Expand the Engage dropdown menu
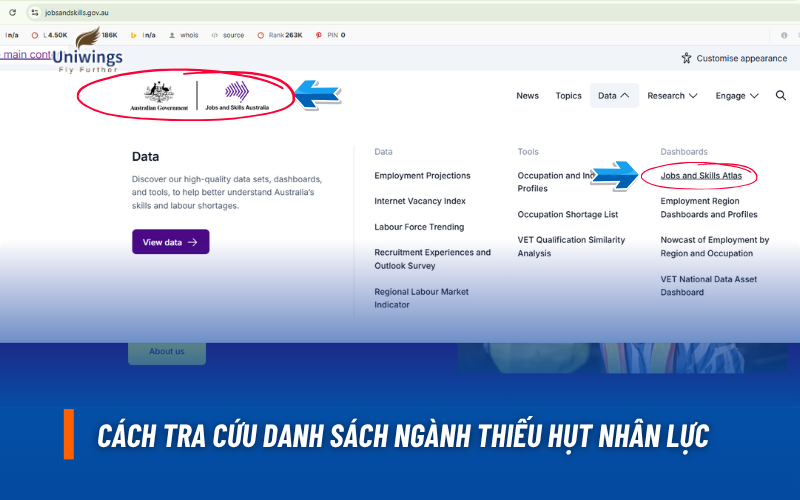This screenshot has height=500, width=800. [x=737, y=95]
